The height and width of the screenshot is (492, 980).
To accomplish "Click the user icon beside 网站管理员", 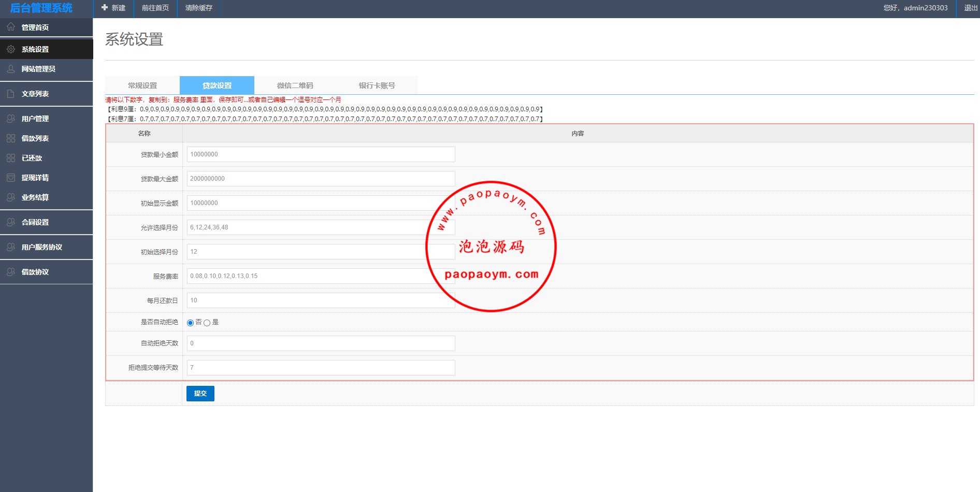I will [x=11, y=69].
